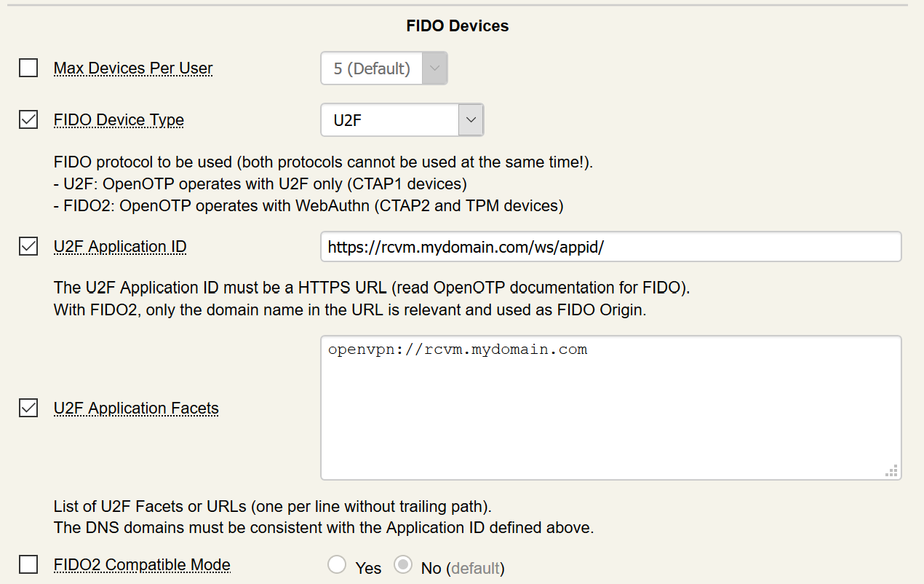924x584 pixels.
Task: Click 'DNS domains must be consistent' help text
Action: 324,528
